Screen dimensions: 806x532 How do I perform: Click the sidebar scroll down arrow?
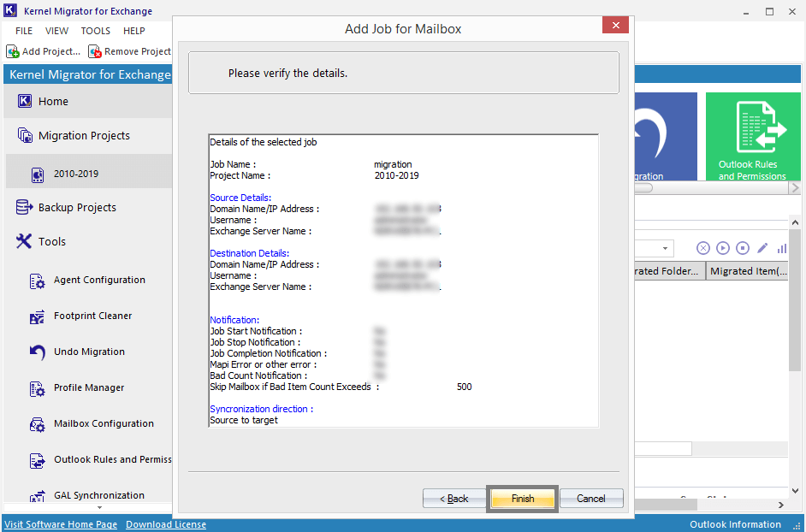tap(100, 508)
